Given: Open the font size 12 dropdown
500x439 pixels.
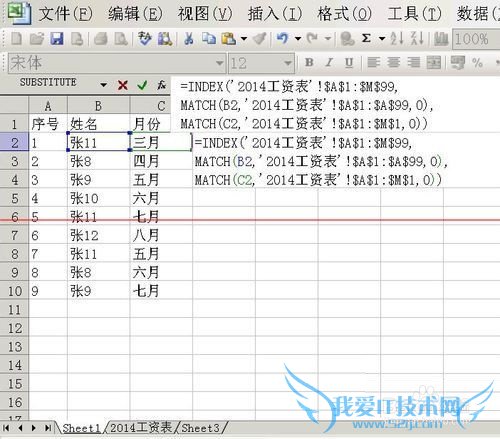Looking at the screenshot, I should [x=288, y=63].
